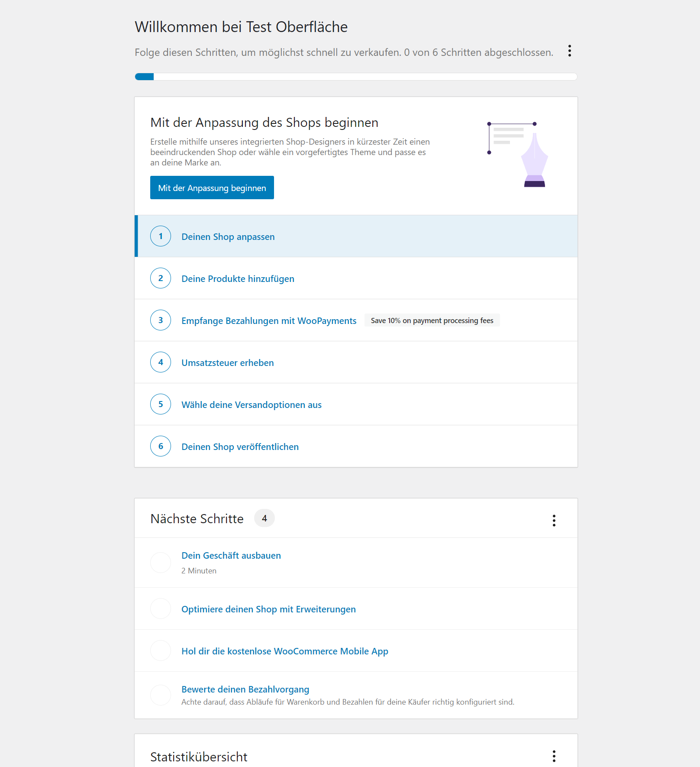Screen dimensions: 700x767
Task: Click the setup progress bar
Action: pos(356,77)
